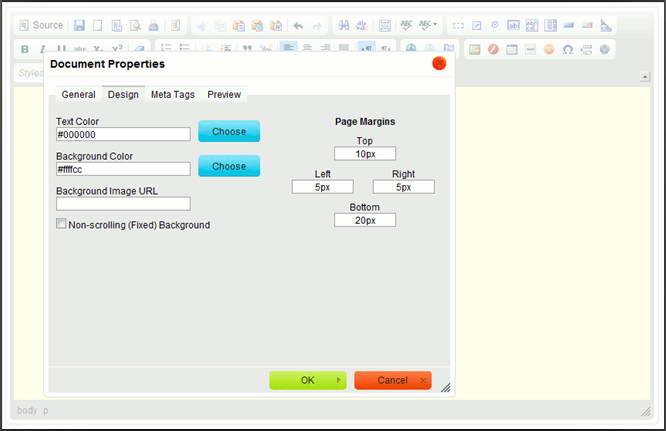Click the Undo arrow icon

pyautogui.click(x=298, y=25)
